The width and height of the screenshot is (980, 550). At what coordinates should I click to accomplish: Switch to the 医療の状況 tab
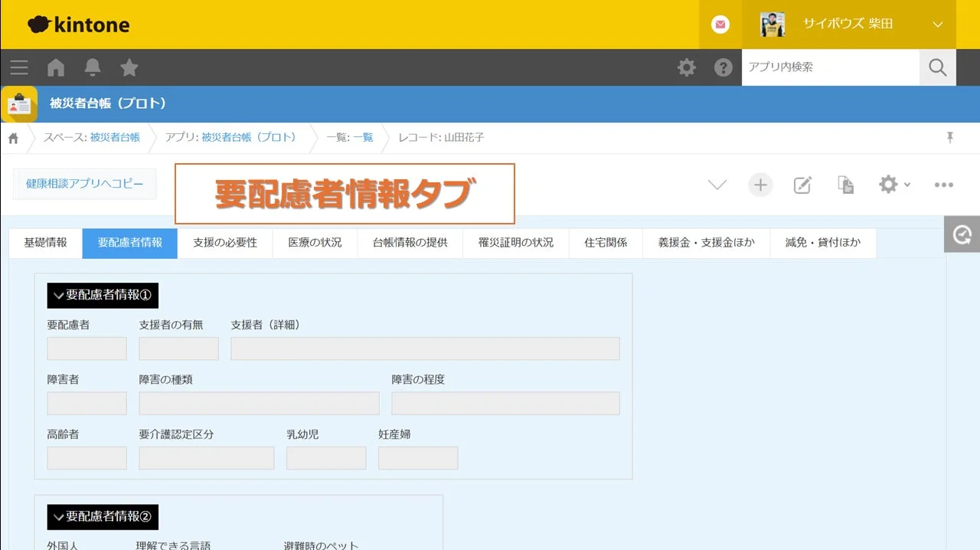[x=314, y=243]
